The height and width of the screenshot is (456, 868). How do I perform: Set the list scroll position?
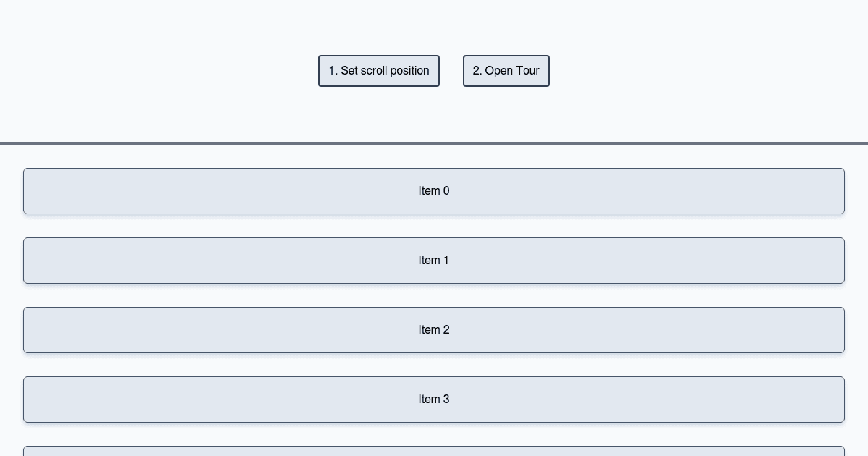[x=378, y=71]
